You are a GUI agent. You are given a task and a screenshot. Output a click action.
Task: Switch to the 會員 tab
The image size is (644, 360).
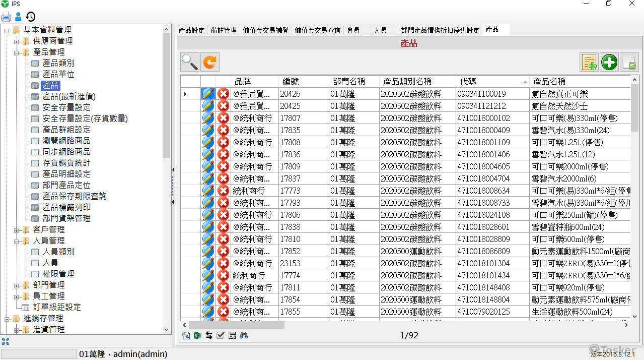[x=353, y=30]
